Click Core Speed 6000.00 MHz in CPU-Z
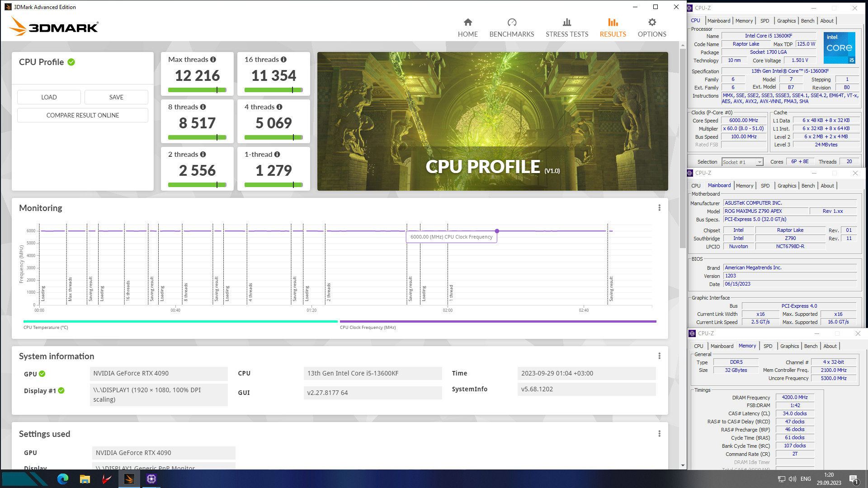 (744, 121)
